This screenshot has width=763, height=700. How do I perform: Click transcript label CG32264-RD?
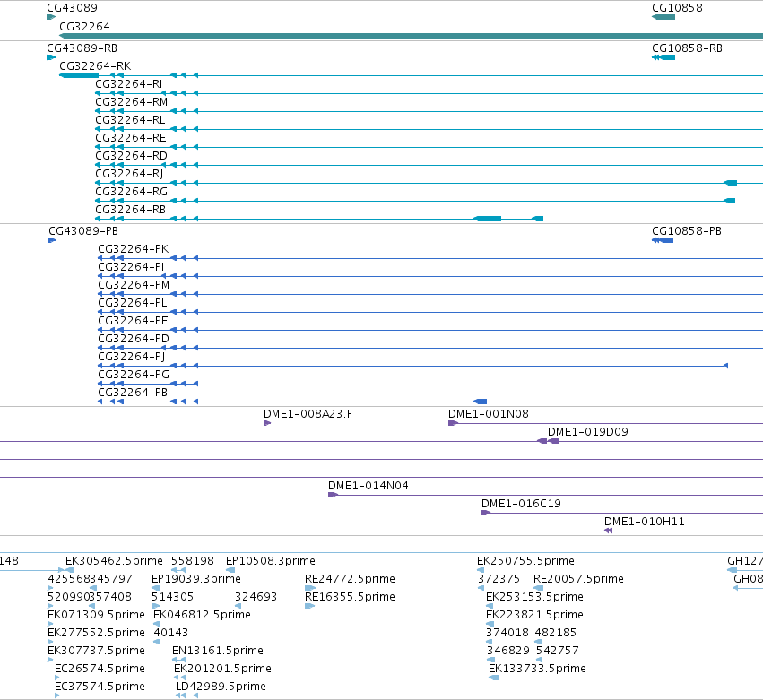tap(131, 156)
